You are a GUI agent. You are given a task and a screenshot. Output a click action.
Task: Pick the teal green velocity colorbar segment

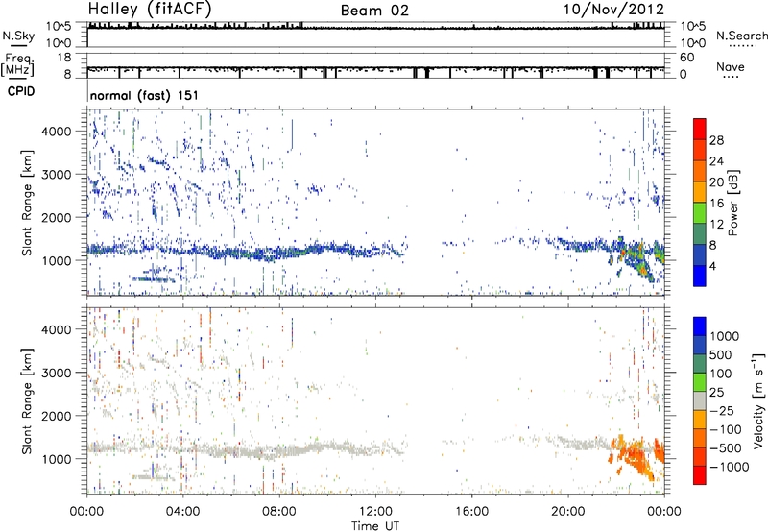(700, 364)
